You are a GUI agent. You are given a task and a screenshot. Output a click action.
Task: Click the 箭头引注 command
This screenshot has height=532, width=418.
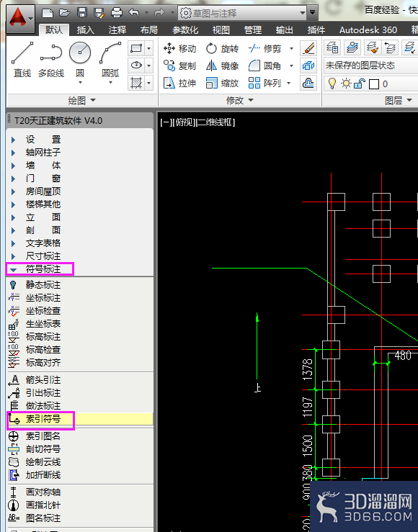(43, 380)
